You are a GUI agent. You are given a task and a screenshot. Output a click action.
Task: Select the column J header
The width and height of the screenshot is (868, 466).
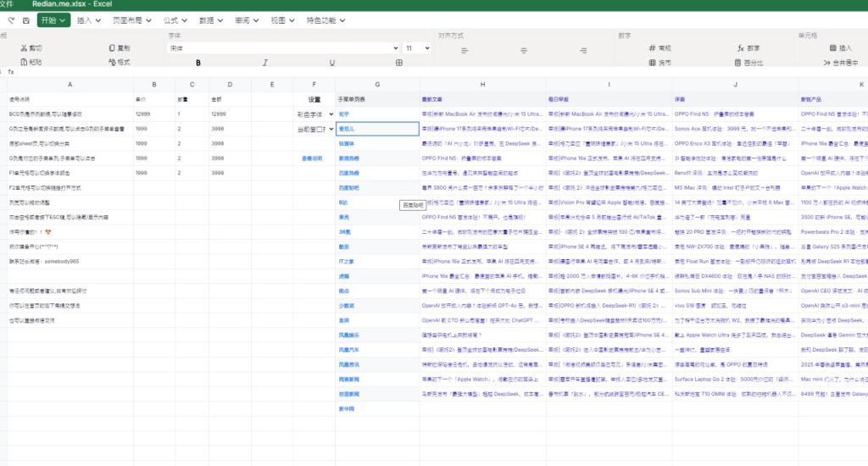pos(735,85)
